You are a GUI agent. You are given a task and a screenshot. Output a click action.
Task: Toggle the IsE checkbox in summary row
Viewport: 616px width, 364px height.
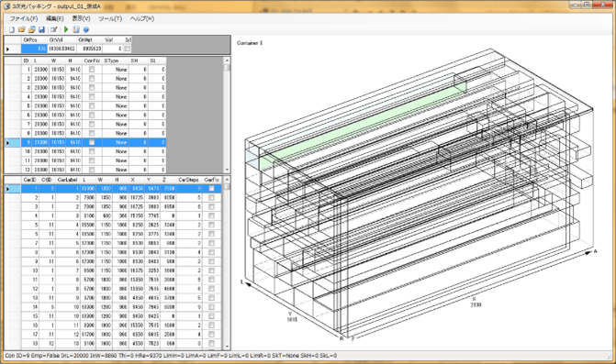pos(128,49)
